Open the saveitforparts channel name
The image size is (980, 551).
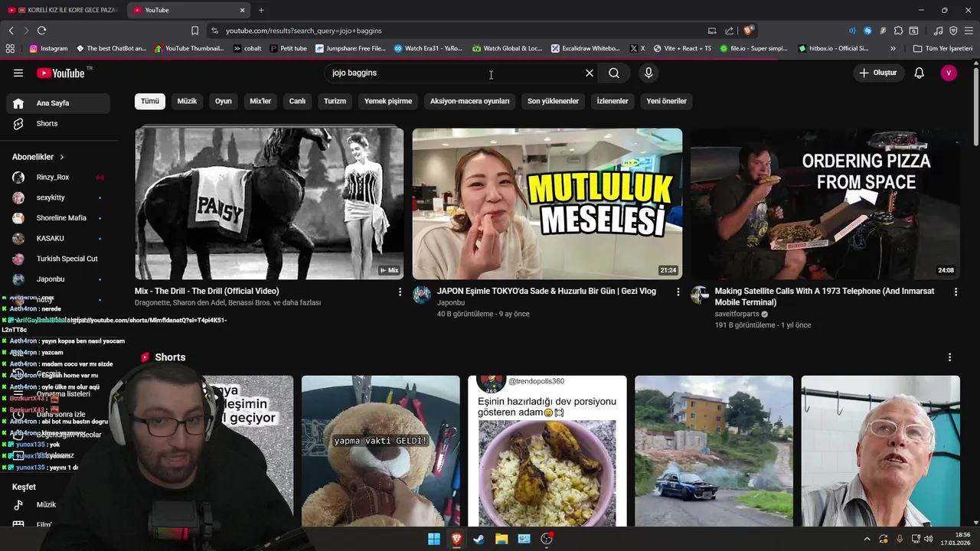tap(737, 314)
